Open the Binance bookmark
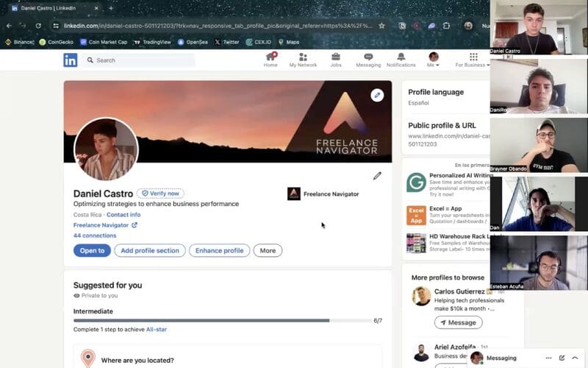The width and height of the screenshot is (588, 368). pos(19,42)
